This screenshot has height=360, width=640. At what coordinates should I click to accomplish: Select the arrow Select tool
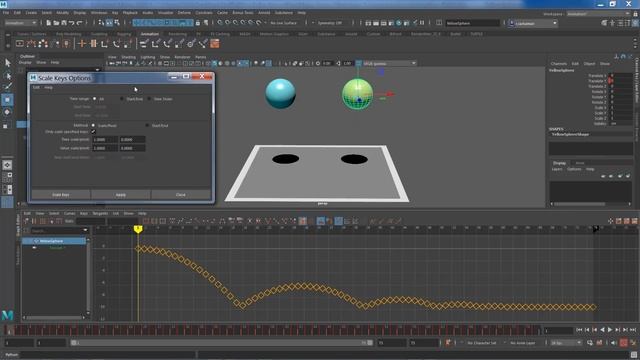pyautogui.click(x=7, y=63)
